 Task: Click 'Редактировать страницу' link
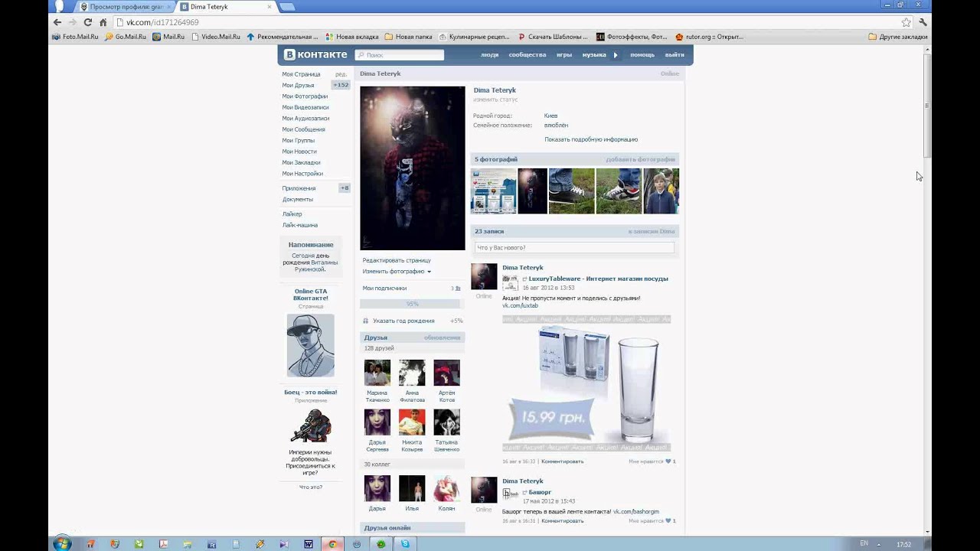pos(397,260)
